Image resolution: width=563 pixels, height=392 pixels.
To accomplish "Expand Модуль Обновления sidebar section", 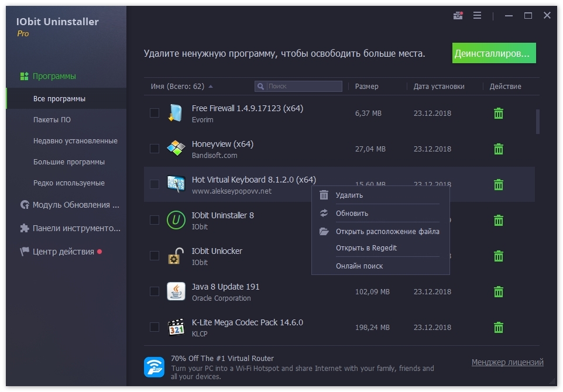I will pos(70,205).
